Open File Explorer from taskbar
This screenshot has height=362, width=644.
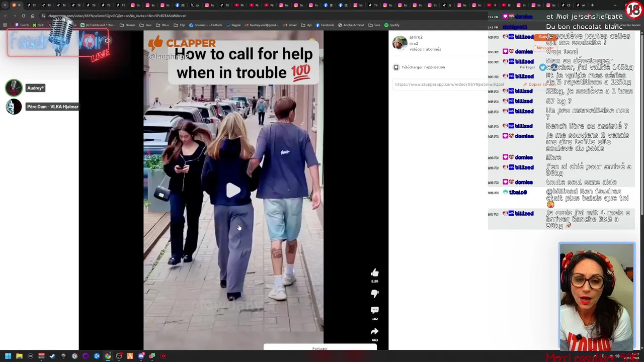19,356
